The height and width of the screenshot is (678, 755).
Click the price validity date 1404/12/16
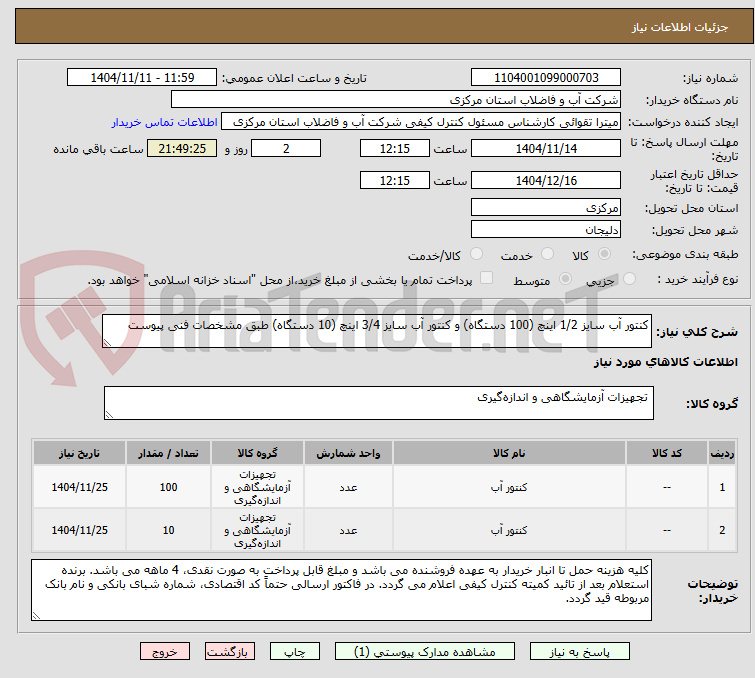pos(546,181)
